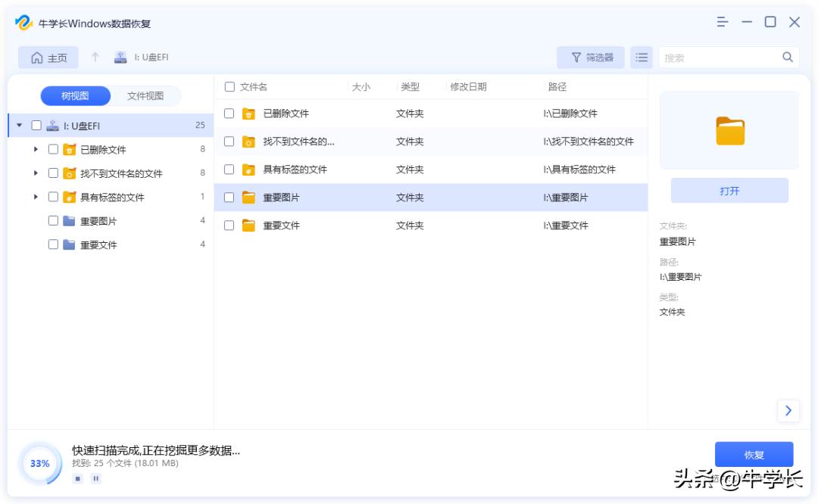The height and width of the screenshot is (504, 818).
Task: Switch the file list view mode
Action: click(642, 57)
